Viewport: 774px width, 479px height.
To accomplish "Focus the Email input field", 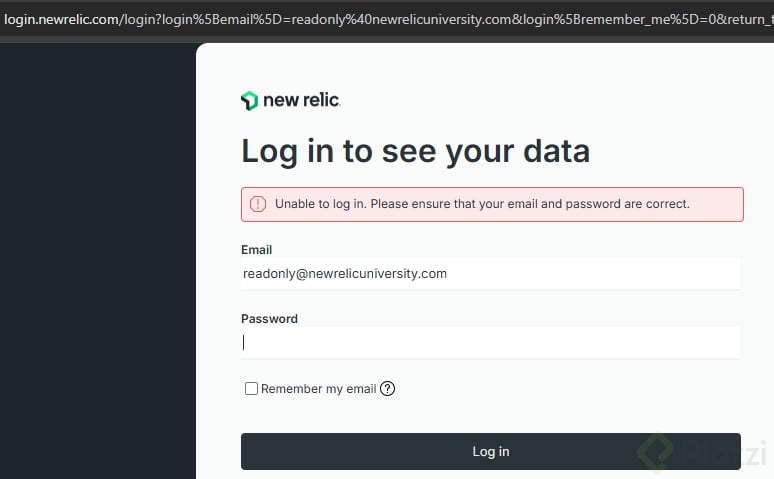I will (490, 273).
